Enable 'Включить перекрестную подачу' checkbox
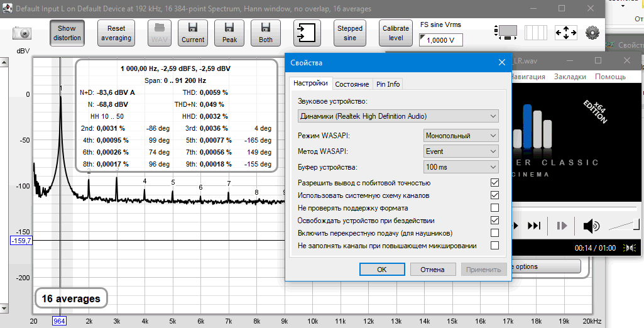644x328 pixels. [494, 233]
